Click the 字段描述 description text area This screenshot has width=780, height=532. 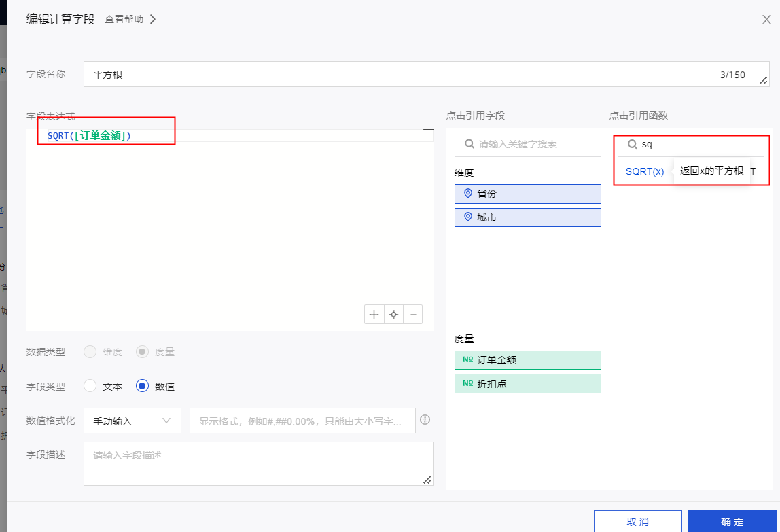click(x=258, y=463)
